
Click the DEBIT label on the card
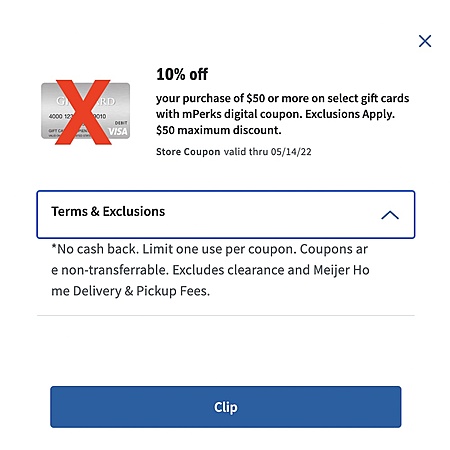click(121, 123)
